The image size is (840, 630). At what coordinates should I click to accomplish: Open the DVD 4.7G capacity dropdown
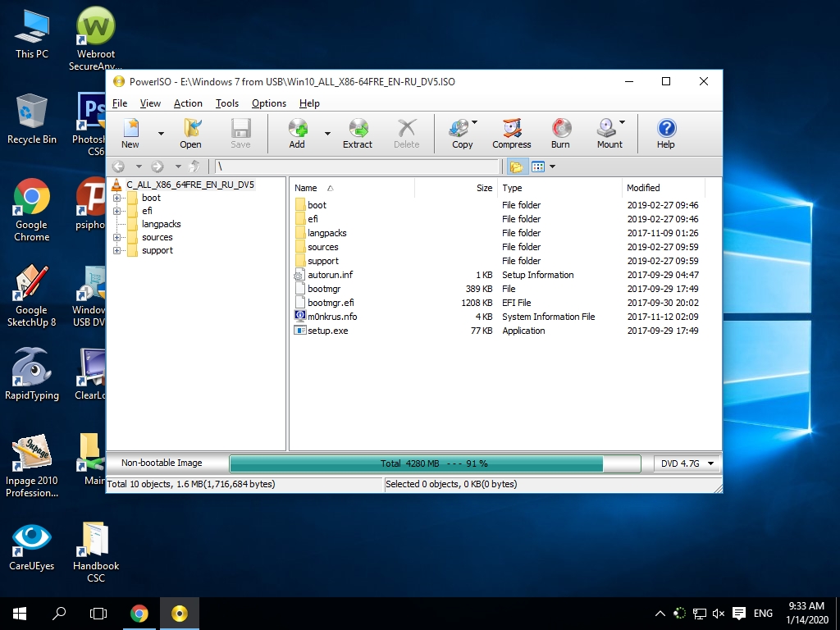click(x=712, y=463)
